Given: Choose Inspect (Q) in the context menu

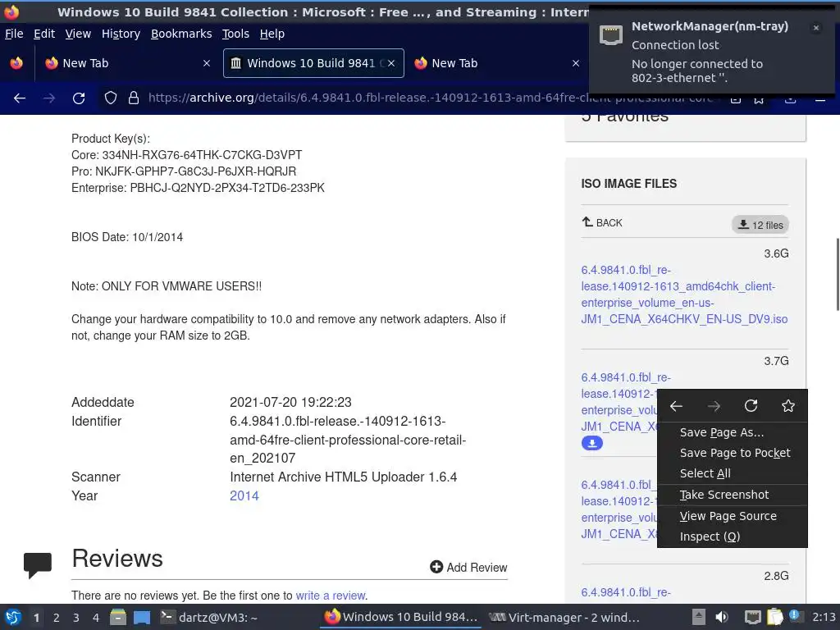Looking at the screenshot, I should pos(732,536).
